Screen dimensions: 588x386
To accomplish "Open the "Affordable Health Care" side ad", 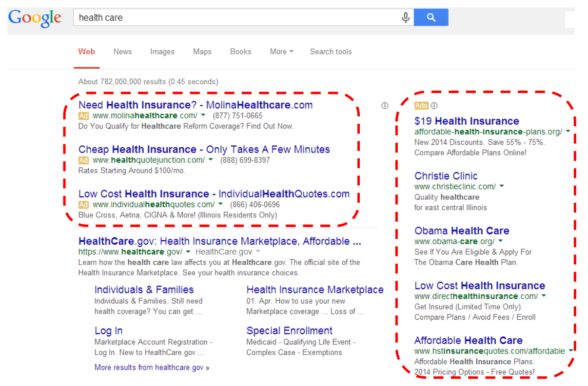I will coord(469,340).
